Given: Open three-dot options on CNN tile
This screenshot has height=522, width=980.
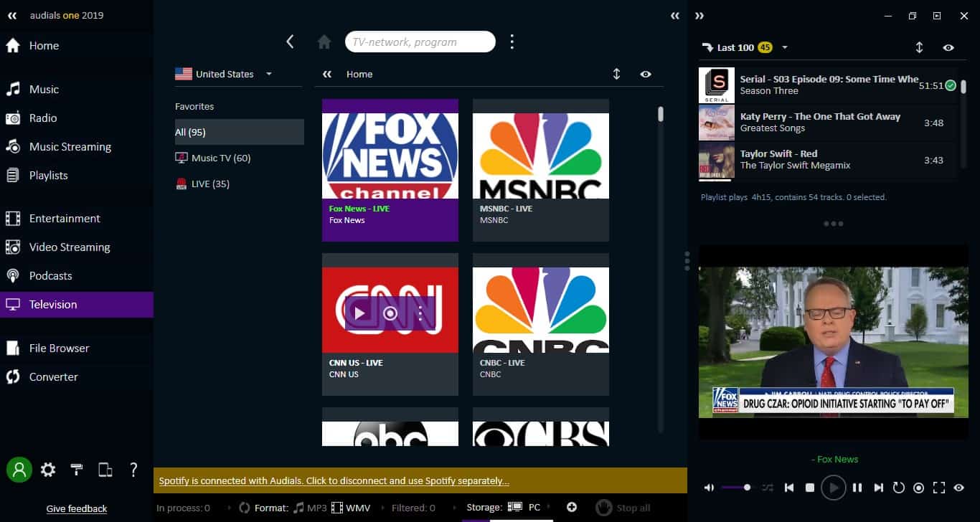Looking at the screenshot, I should click(420, 313).
